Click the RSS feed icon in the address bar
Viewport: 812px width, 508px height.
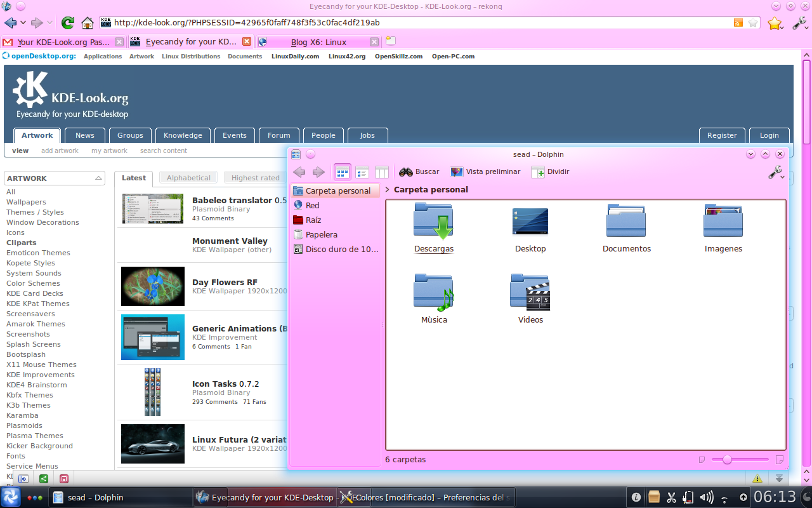point(738,23)
